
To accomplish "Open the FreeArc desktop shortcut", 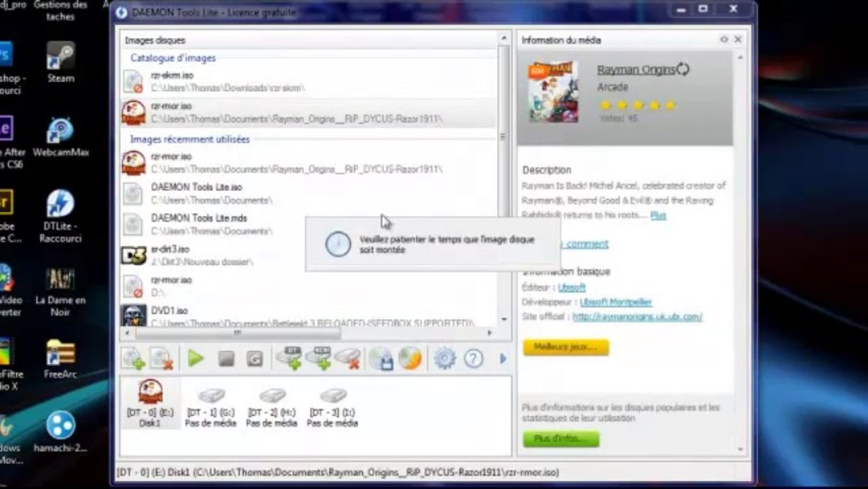I will tap(60, 360).
